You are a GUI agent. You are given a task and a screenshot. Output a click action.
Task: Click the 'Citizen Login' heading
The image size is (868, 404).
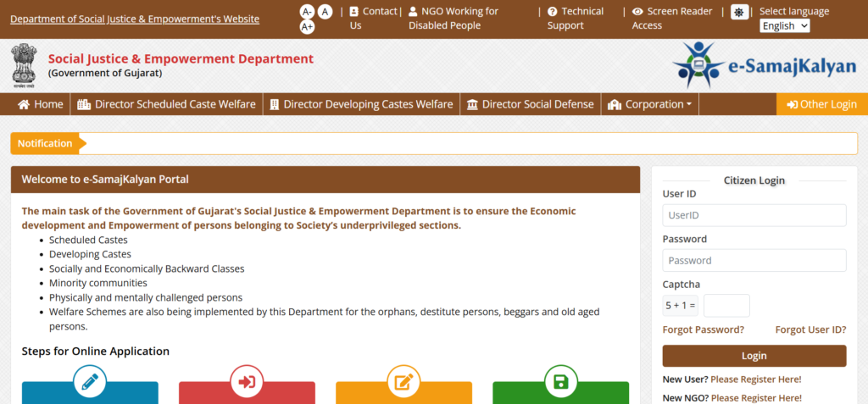tap(754, 180)
